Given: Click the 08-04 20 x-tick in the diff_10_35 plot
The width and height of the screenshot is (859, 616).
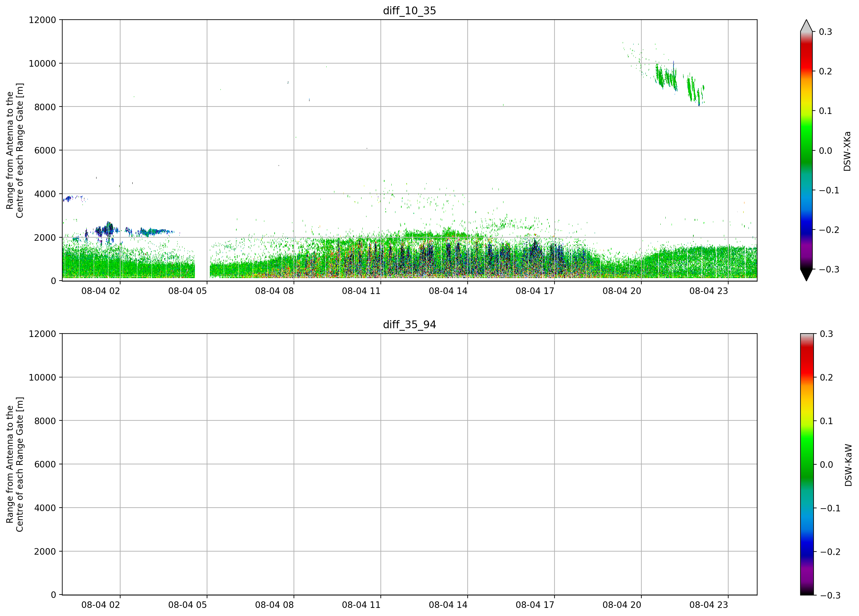Looking at the screenshot, I should 622,291.
